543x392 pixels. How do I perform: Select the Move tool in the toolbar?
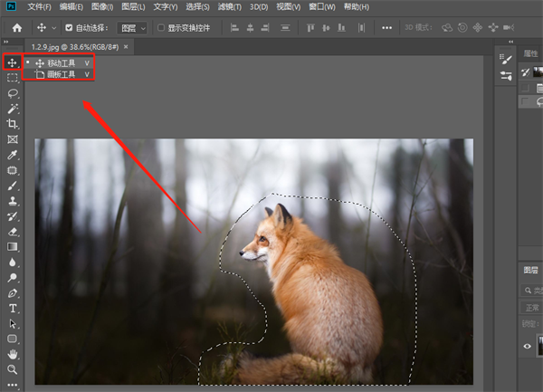click(13, 62)
